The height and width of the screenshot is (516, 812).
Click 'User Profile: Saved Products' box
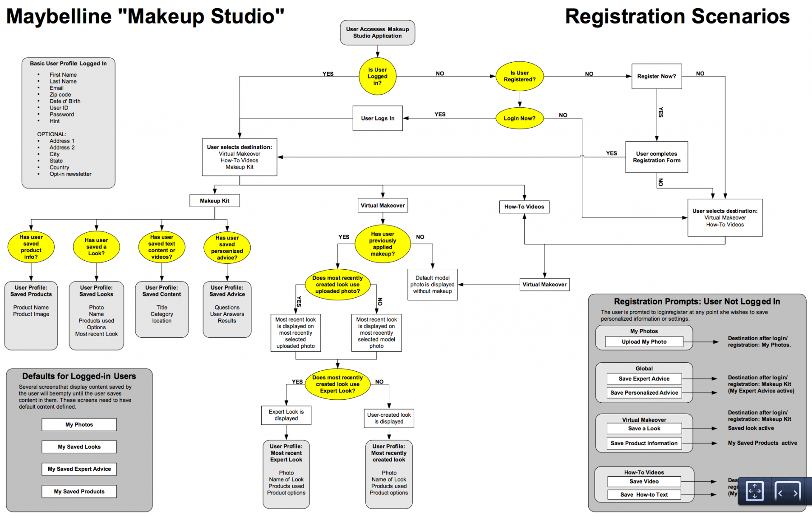[x=31, y=316]
